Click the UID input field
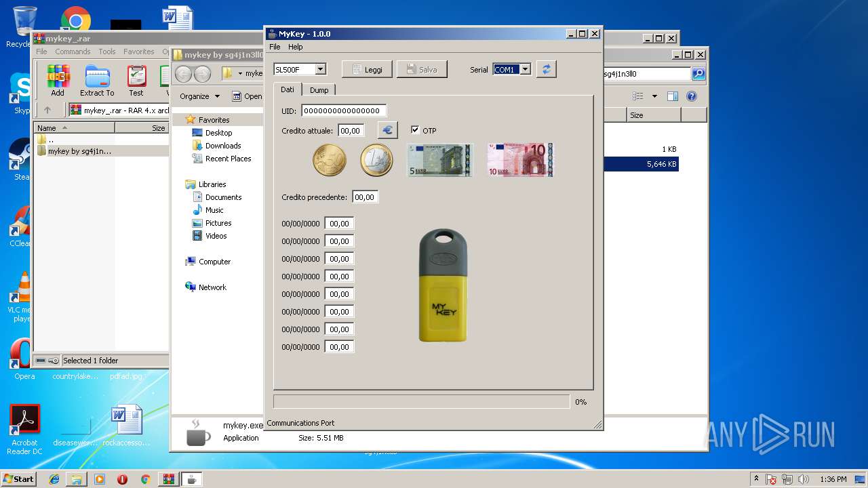Image resolution: width=868 pixels, height=488 pixels. (x=344, y=110)
